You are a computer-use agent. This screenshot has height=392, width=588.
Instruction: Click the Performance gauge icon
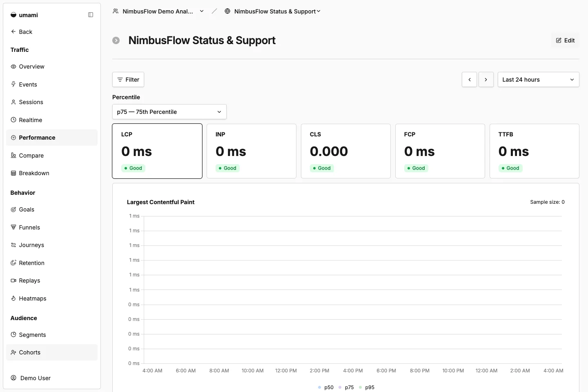point(13,138)
